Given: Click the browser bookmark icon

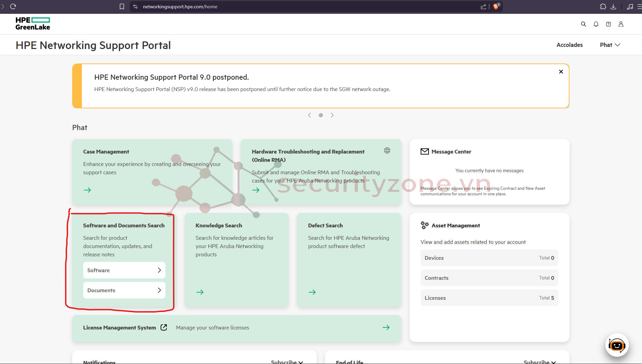Looking at the screenshot, I should click(122, 7).
